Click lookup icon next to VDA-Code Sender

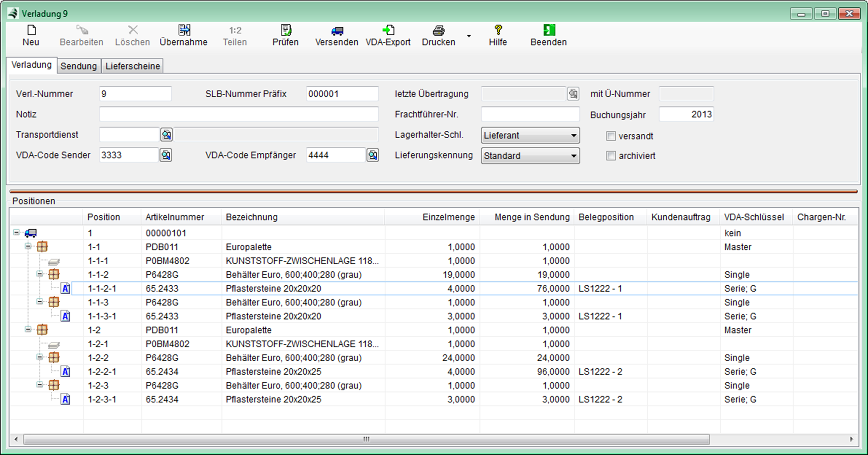[x=166, y=155]
